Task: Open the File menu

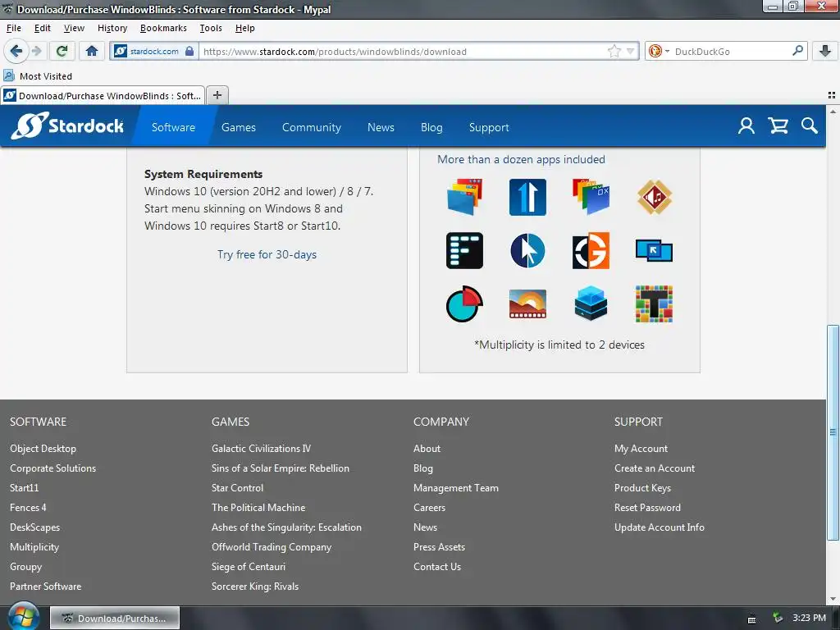Action: point(14,28)
